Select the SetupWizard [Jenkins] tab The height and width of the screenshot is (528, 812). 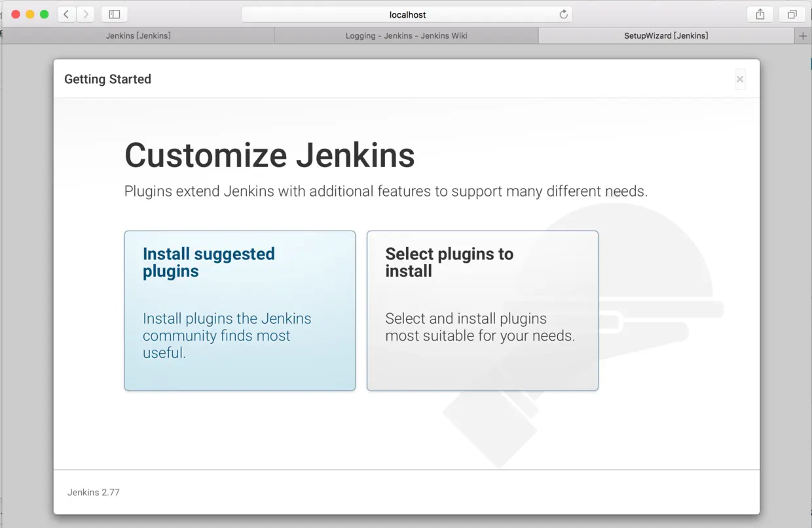[666, 36]
